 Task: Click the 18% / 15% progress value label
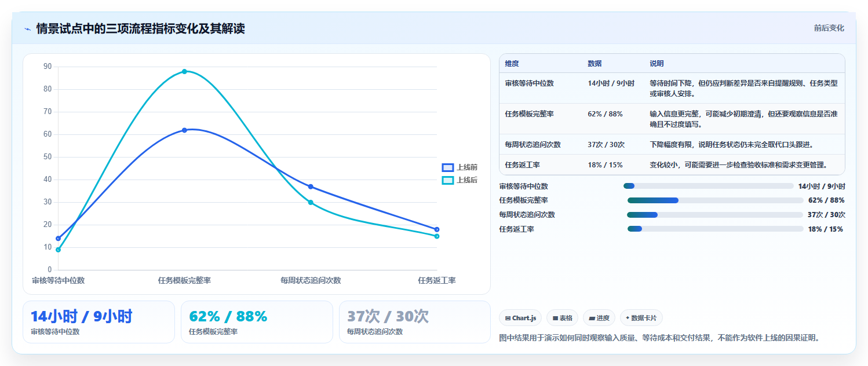point(826,229)
